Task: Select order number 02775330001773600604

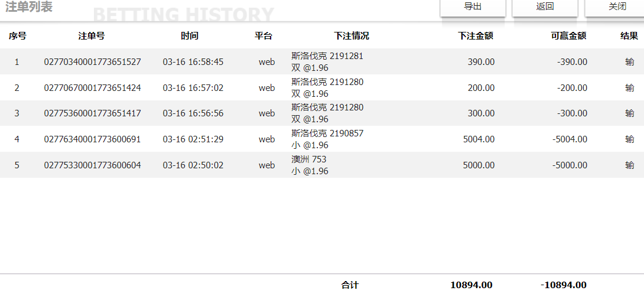Action: pos(93,165)
